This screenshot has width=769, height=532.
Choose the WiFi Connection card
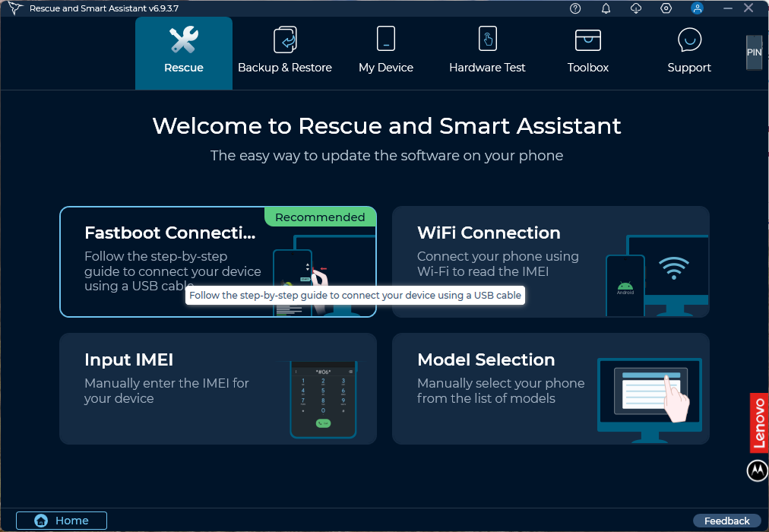[551, 262]
